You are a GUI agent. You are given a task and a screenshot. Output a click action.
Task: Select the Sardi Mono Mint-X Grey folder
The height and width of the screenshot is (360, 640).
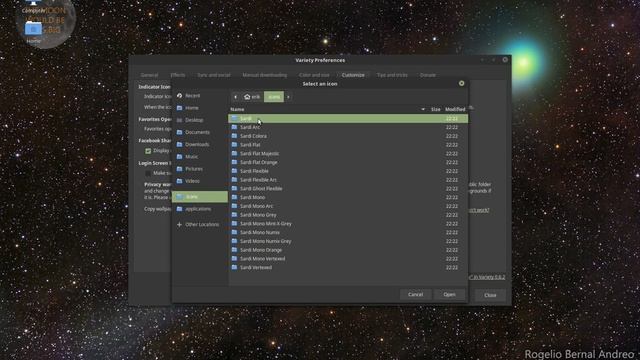click(348, 224)
